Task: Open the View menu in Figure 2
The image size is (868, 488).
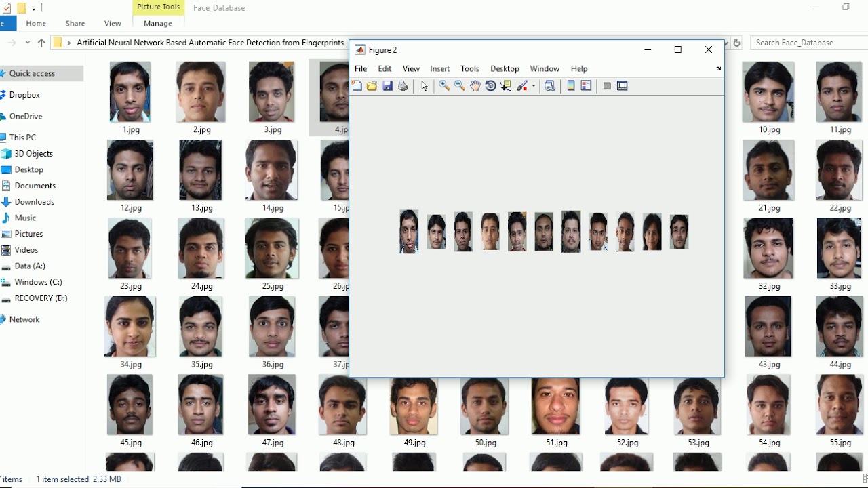Action: click(411, 68)
